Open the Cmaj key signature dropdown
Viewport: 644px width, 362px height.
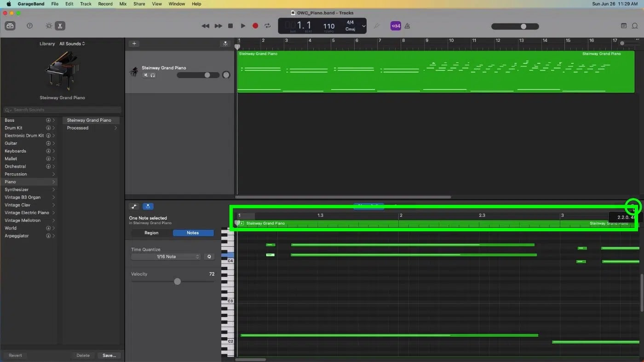[x=351, y=28]
